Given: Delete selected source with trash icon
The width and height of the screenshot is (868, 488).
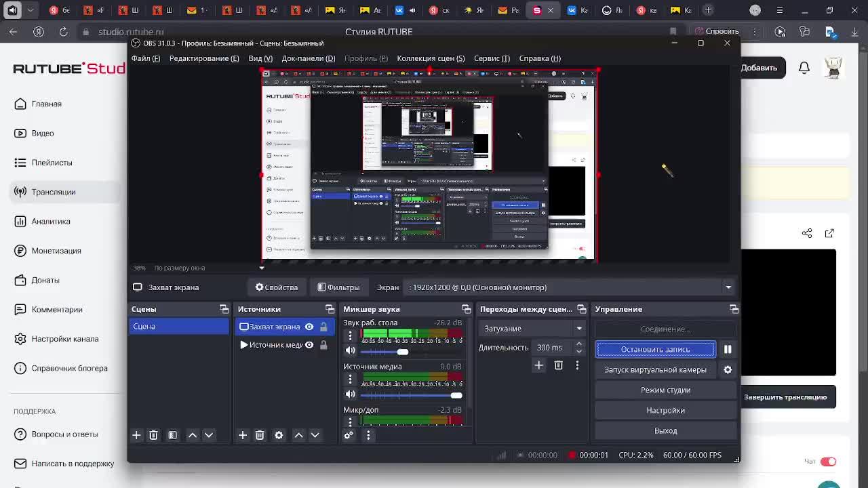Looking at the screenshot, I should 260,435.
